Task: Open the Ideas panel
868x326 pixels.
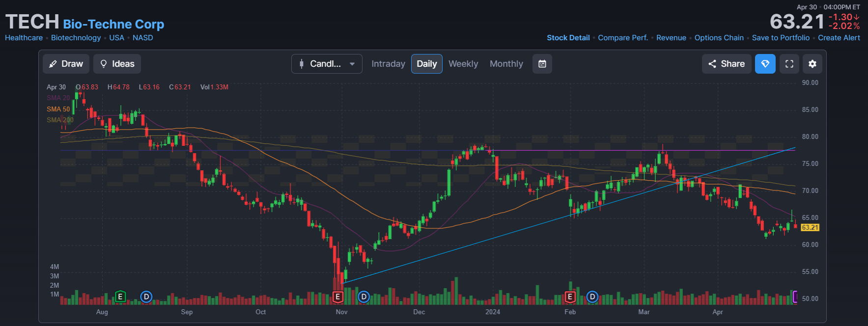Action: pyautogui.click(x=117, y=64)
